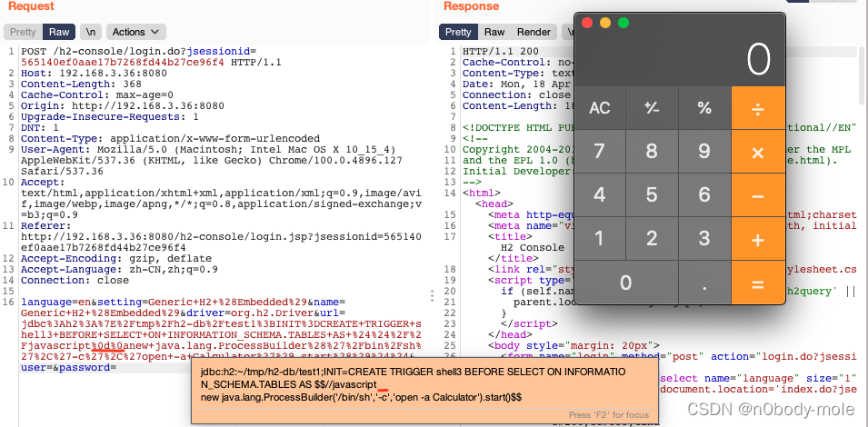868x427 pixels.
Task: Click the decimal point key on Calculator
Action: pyautogui.click(x=704, y=283)
